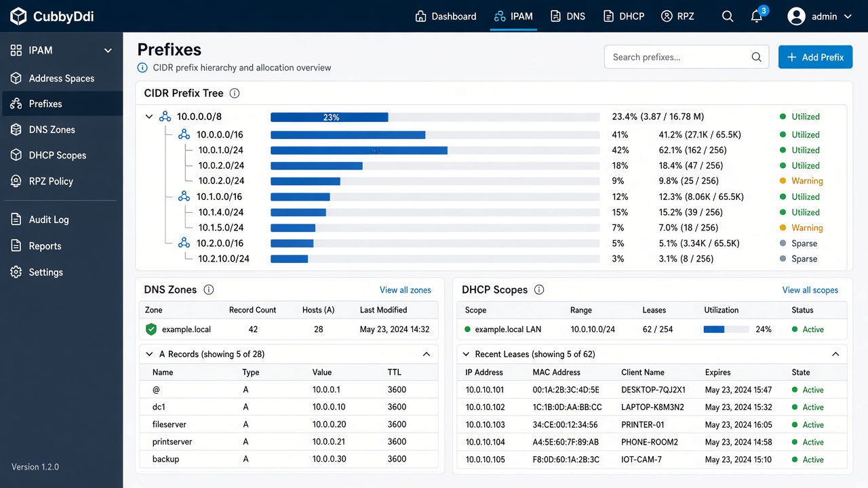Focus the Search prefixes input field

(x=686, y=57)
